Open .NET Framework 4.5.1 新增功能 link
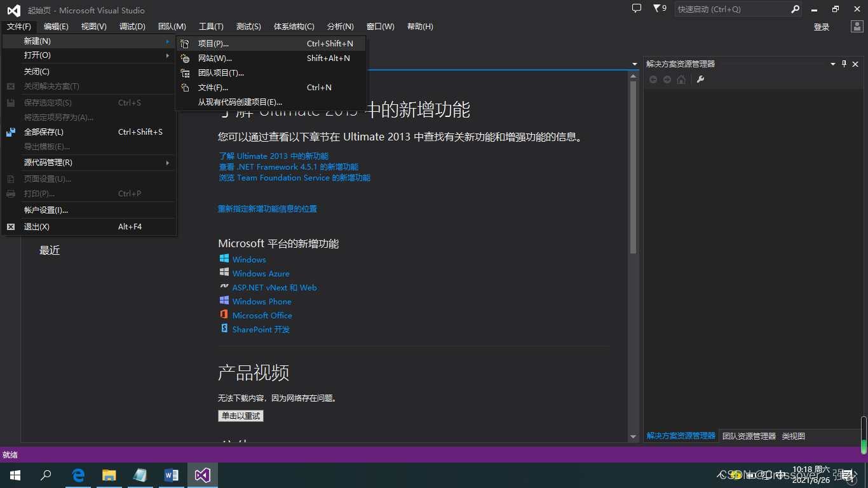 pos(288,167)
